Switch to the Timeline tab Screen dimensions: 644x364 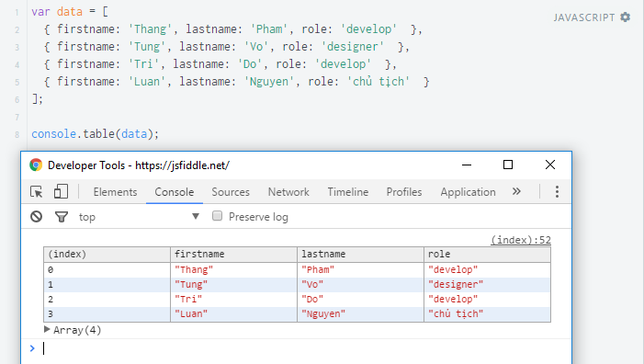point(348,192)
